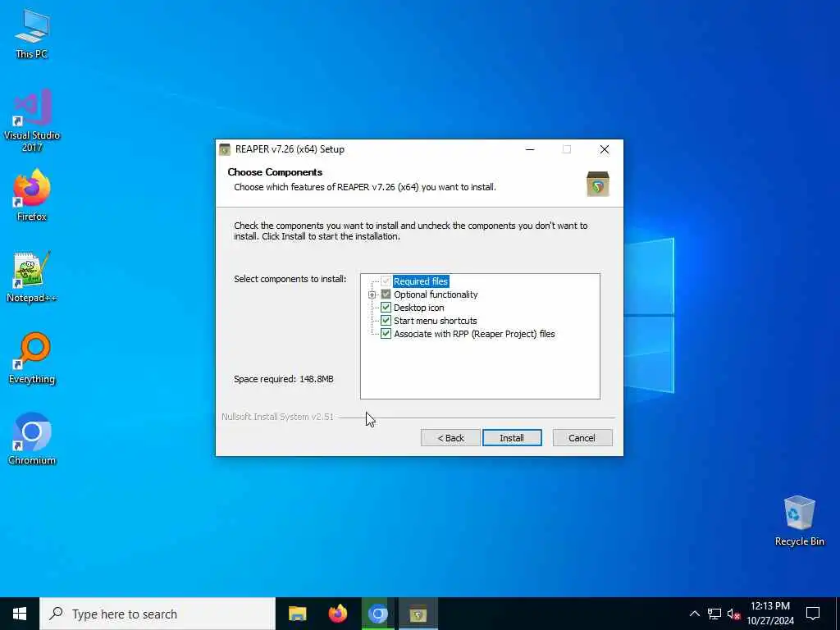Screen dimensions: 840x630
Task: Open the Windows Start menu
Action: pos(20,614)
